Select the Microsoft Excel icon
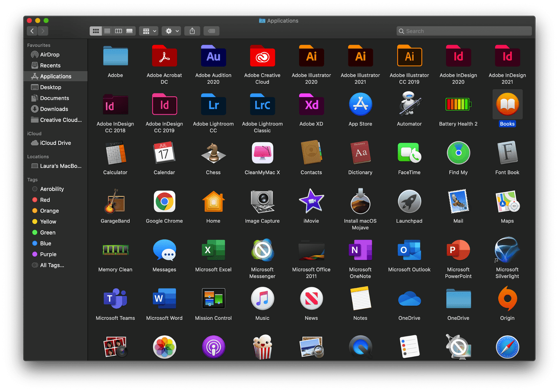This screenshot has width=559, height=392. tap(213, 250)
